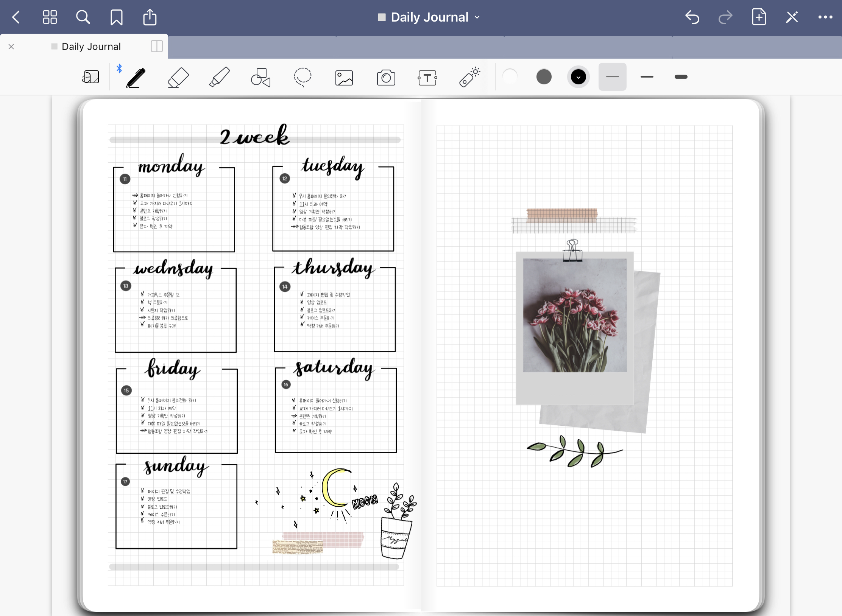Toggle split view in tab
This screenshot has height=616, width=842.
click(x=156, y=46)
